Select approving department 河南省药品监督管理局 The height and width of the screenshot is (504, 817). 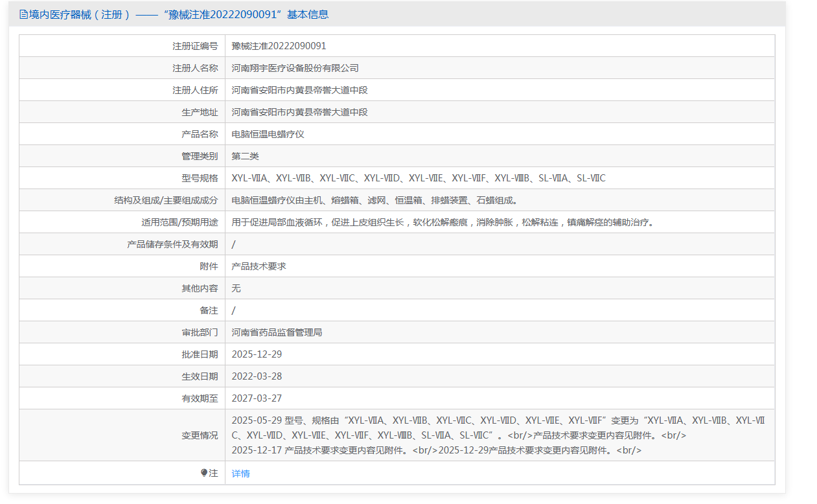click(277, 332)
